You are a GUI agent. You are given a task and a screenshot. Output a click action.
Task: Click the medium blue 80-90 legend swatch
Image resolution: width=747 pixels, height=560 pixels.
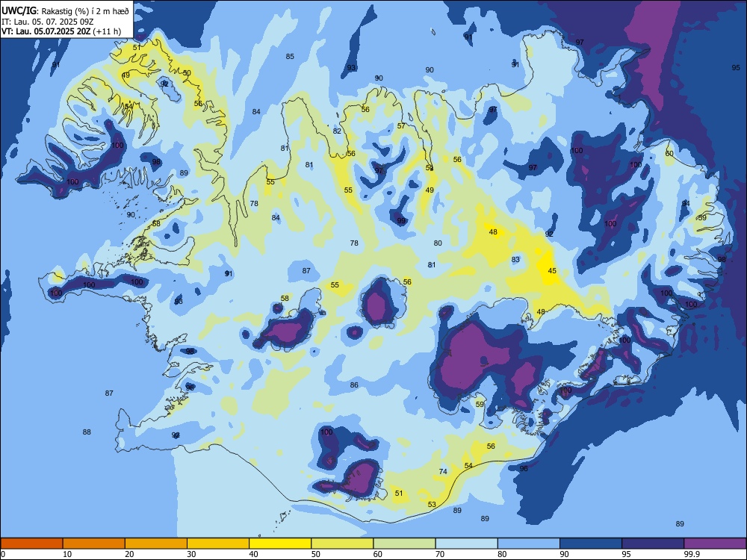click(x=528, y=544)
